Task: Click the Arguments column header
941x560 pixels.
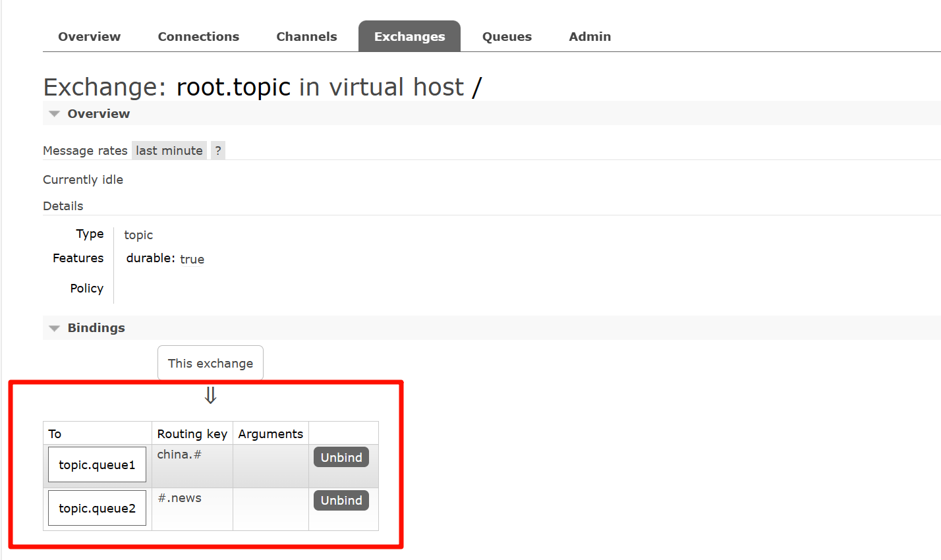Action: (x=270, y=434)
